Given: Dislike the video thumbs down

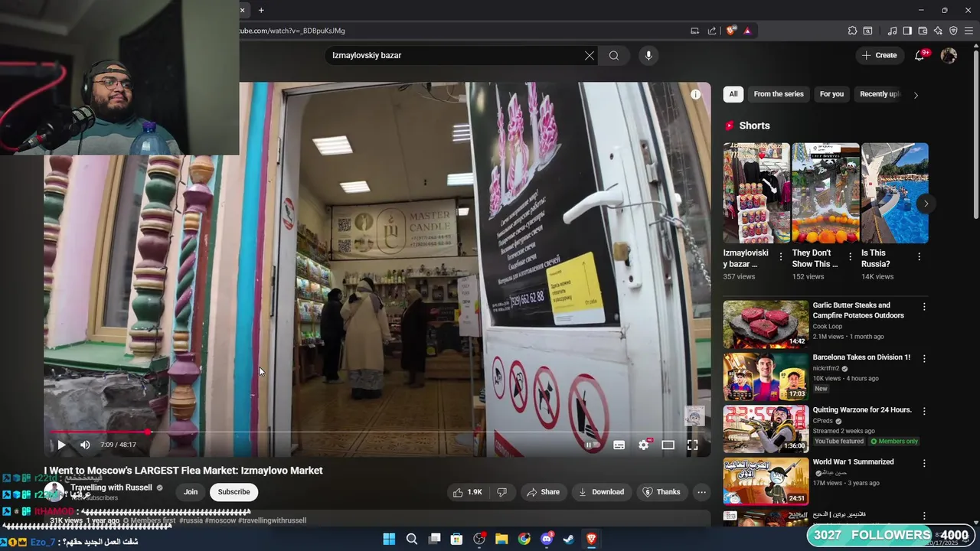Looking at the screenshot, I should [502, 492].
